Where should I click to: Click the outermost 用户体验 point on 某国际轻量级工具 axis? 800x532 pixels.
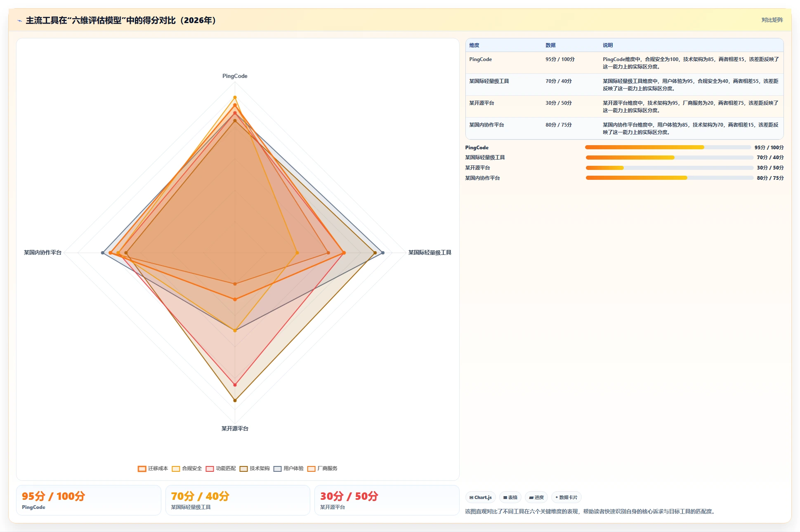click(x=382, y=252)
